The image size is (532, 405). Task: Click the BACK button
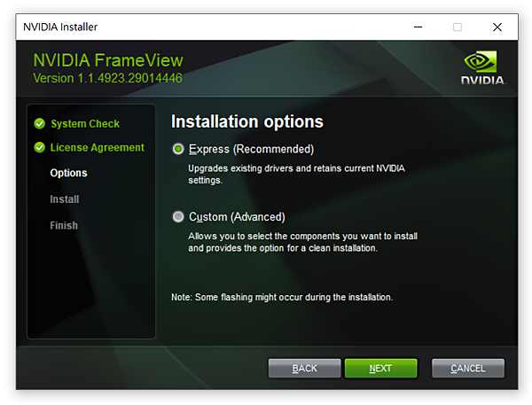pyautogui.click(x=304, y=368)
